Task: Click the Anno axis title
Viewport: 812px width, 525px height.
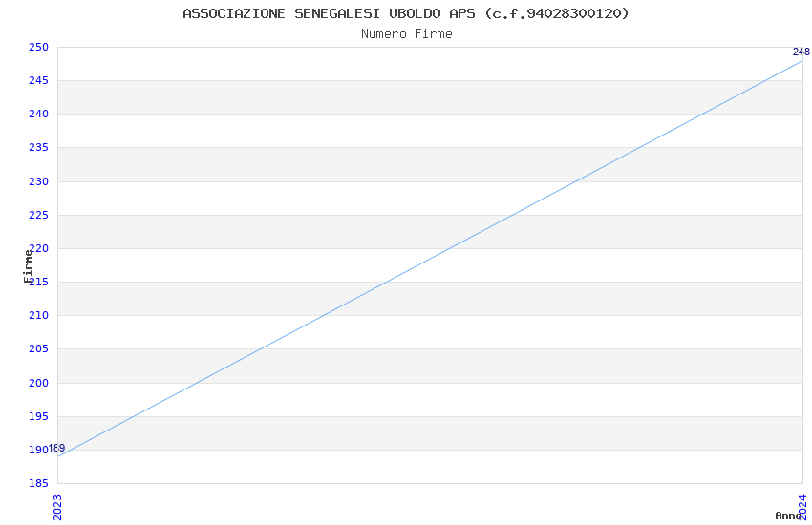Action: pyautogui.click(x=788, y=515)
